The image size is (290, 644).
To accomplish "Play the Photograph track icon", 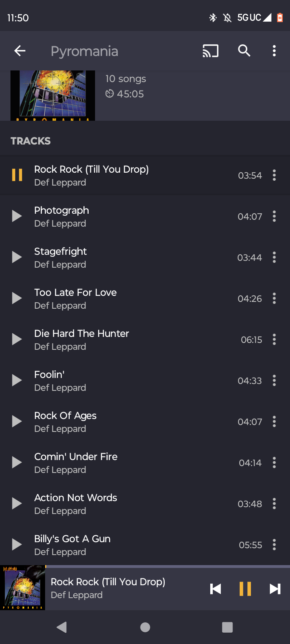I will 17,216.
